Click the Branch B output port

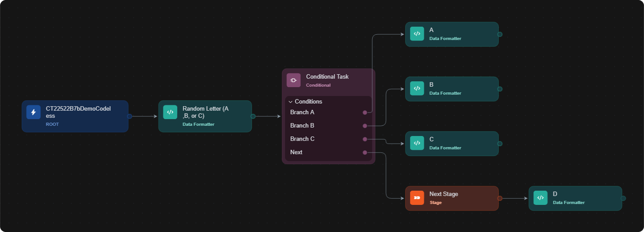coord(365,126)
